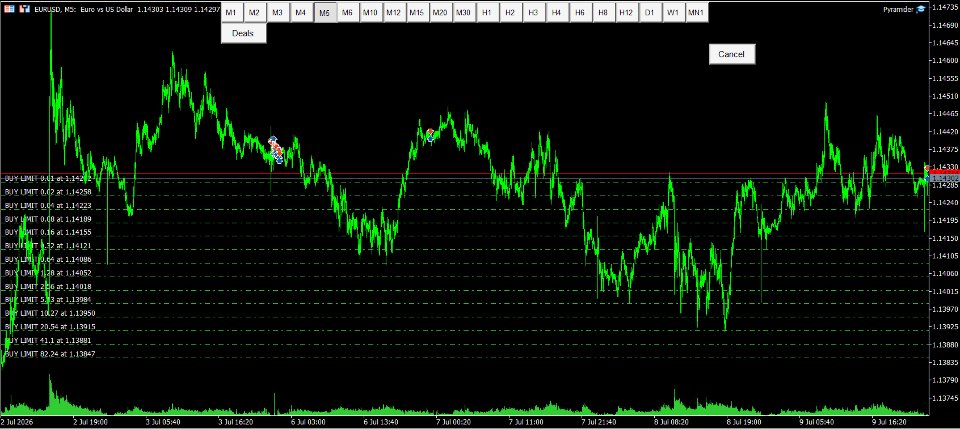Click the trade markers cluster near 3 Jul 16:20

coord(276,150)
